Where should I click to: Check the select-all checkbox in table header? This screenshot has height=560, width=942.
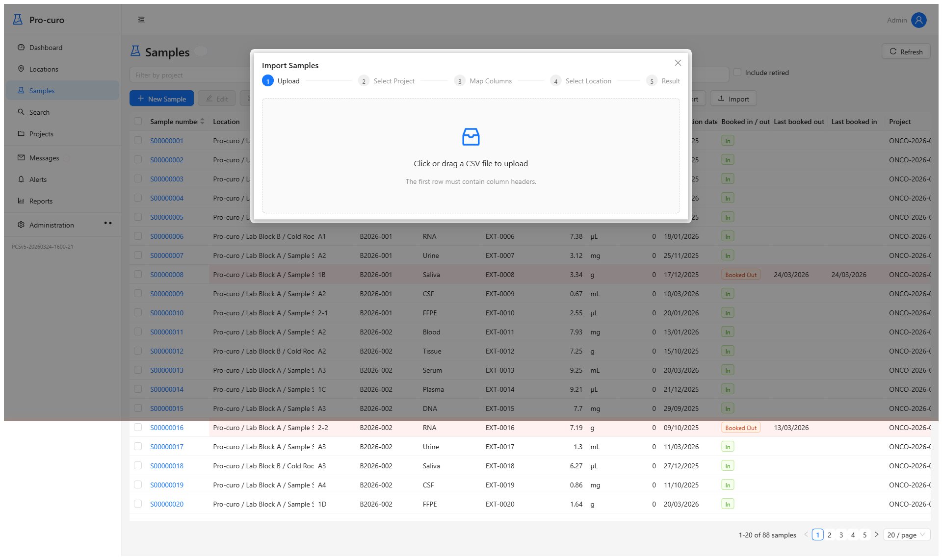click(138, 121)
